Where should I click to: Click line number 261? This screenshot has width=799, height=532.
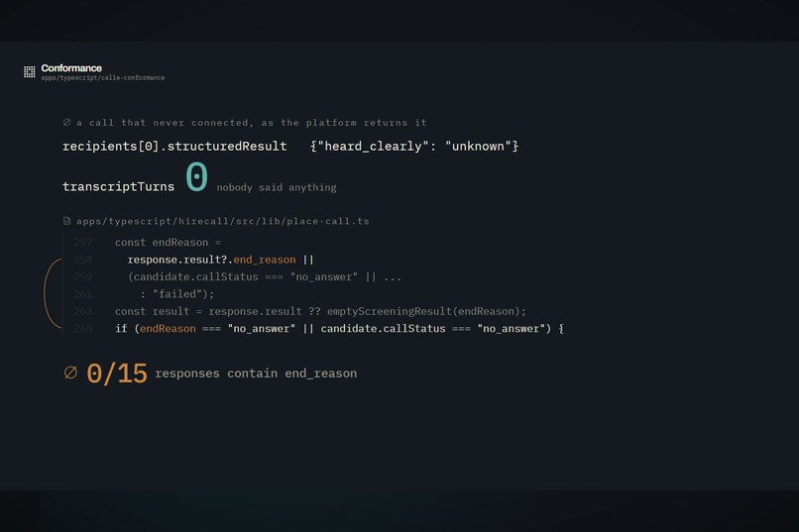82,294
